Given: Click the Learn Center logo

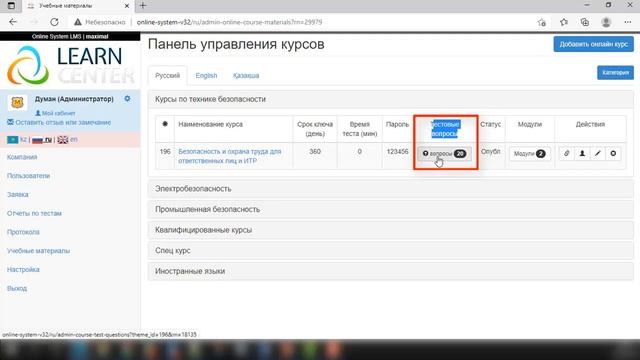Looking at the screenshot, I should click(x=70, y=64).
